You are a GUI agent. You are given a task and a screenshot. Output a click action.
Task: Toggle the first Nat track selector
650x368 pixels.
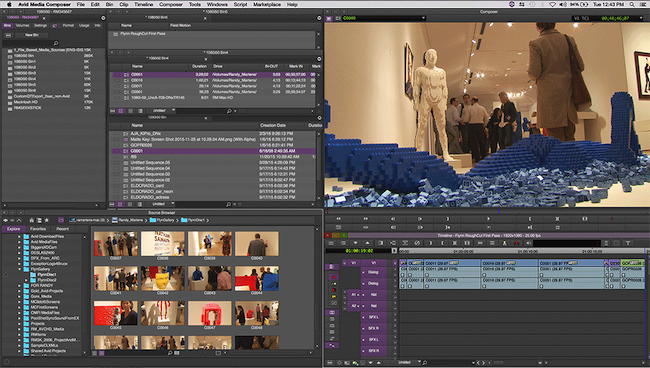click(374, 294)
